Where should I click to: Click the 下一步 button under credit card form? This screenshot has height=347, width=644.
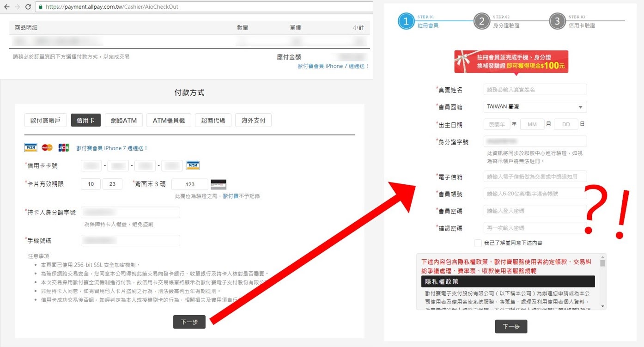tap(189, 322)
